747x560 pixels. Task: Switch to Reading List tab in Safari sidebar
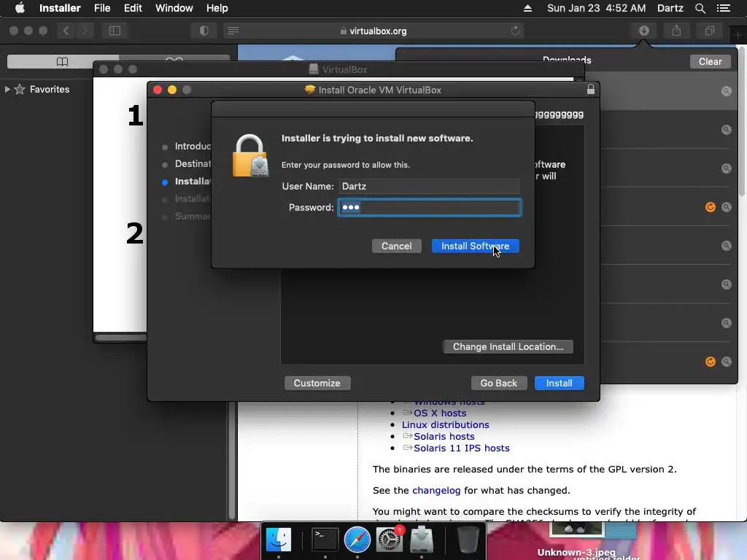pos(174,58)
